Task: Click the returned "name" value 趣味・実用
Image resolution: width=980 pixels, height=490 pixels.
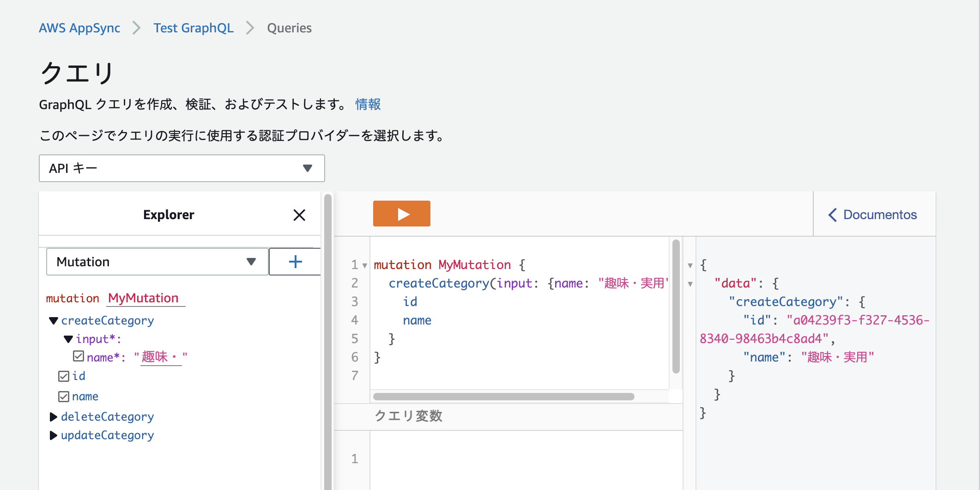Action: [x=837, y=357]
